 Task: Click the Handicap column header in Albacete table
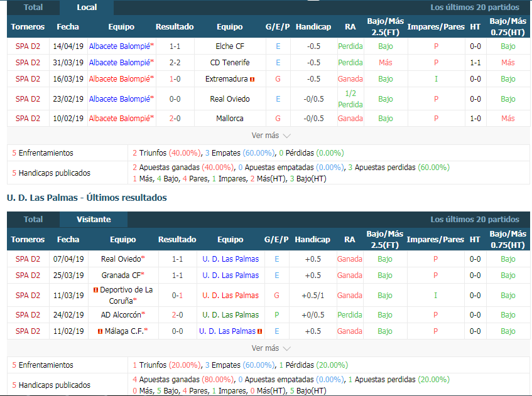coord(313,27)
